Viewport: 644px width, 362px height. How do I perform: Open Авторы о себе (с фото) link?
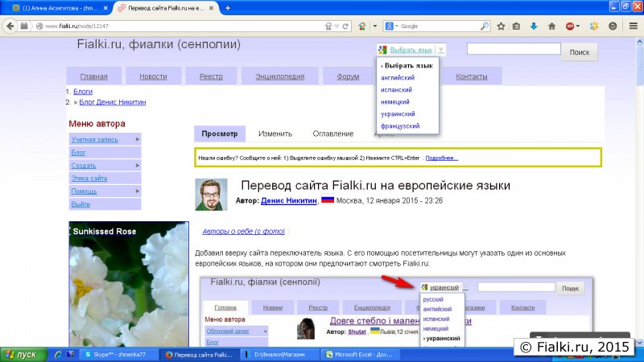click(243, 232)
